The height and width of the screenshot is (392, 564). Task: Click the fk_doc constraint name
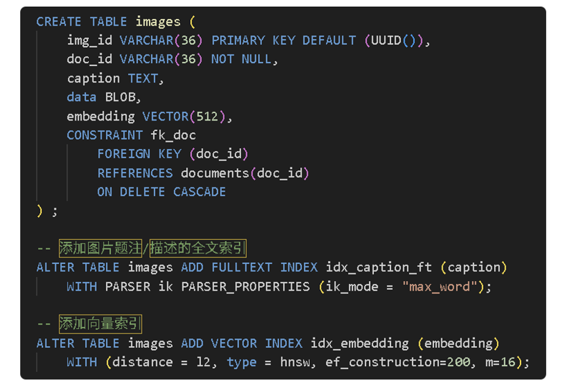tap(173, 135)
